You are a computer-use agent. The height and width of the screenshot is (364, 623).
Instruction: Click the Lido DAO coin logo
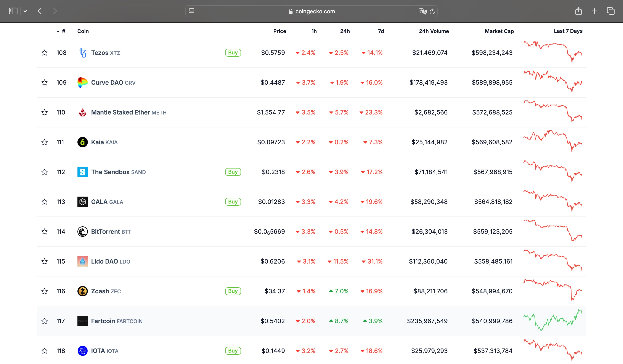point(83,261)
